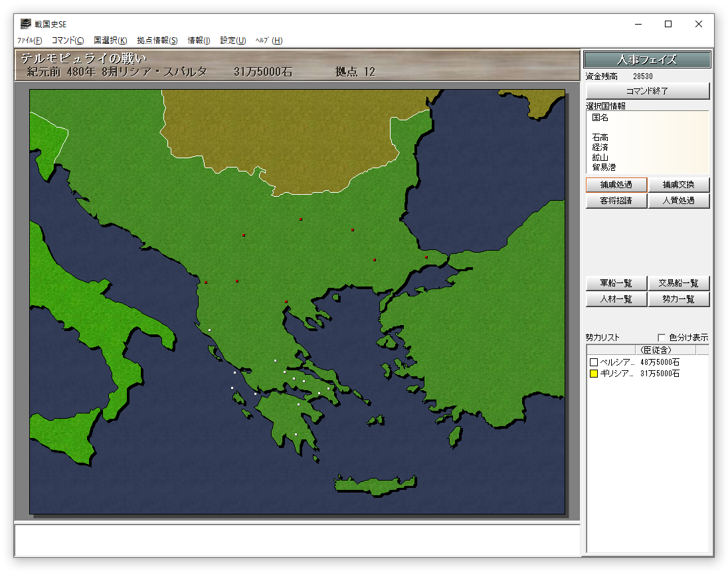Viewport: 728px width, 571px height.
Task: Open the ヘルプ(H) menu
Action: 269,41
